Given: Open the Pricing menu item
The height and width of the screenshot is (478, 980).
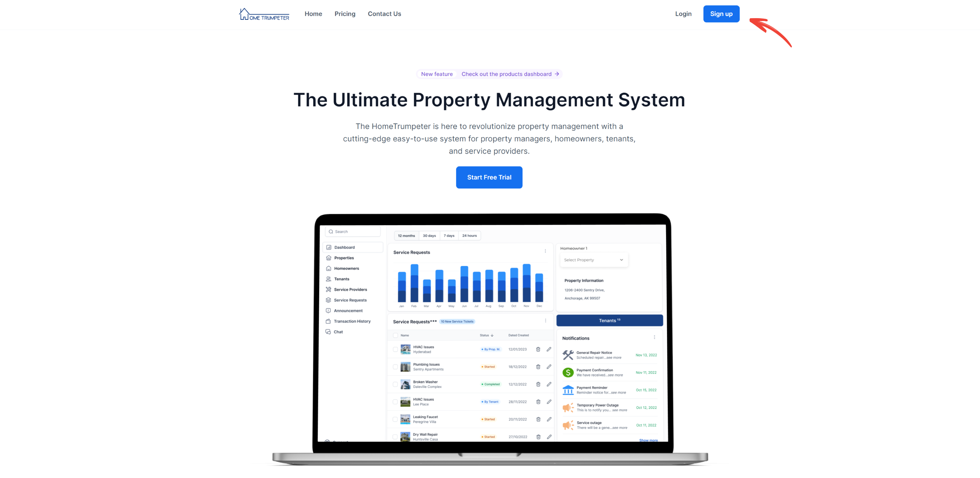Looking at the screenshot, I should pos(344,14).
